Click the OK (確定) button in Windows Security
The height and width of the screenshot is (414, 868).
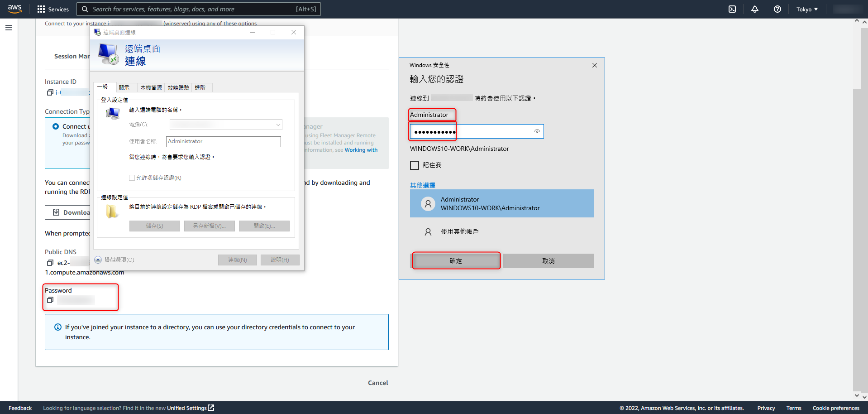[x=456, y=261]
